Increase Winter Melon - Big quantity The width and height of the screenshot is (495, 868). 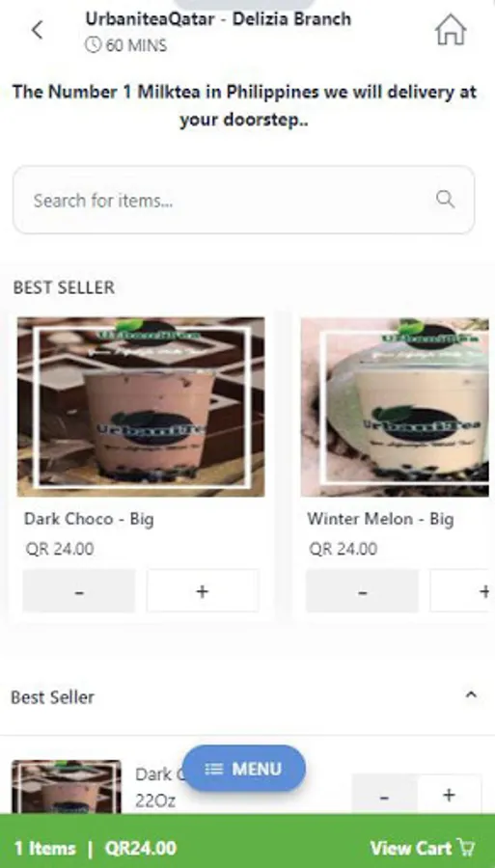point(462,590)
